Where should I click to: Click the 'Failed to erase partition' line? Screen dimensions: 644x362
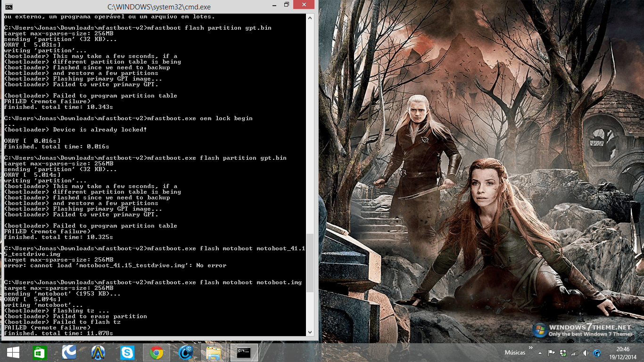tap(75, 316)
